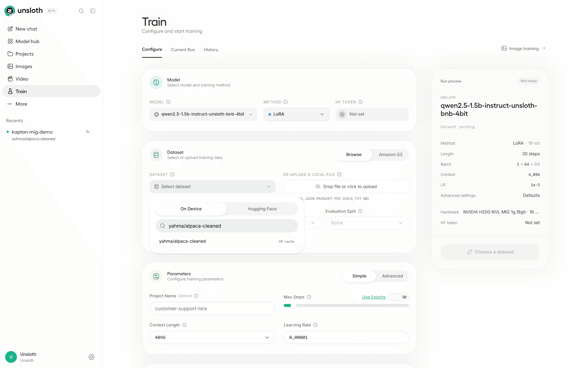Open settings gear beside Unsloth profile

tap(91, 357)
